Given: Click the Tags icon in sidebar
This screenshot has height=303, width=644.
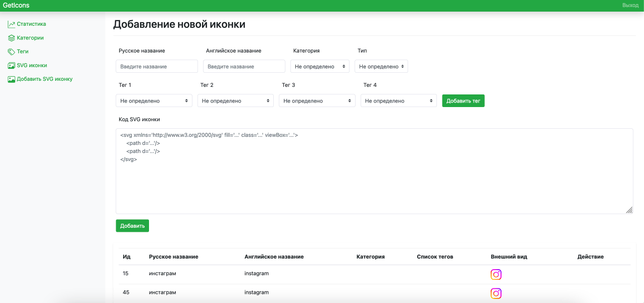Looking at the screenshot, I should pos(11,52).
